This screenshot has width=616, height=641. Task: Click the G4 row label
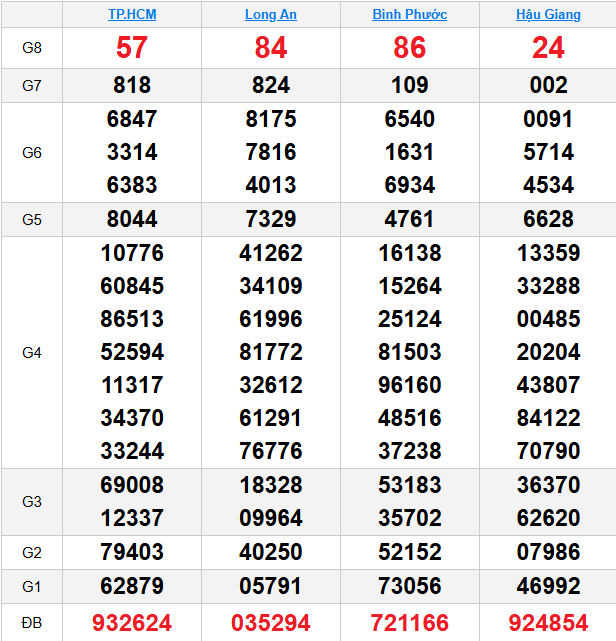click(32, 352)
